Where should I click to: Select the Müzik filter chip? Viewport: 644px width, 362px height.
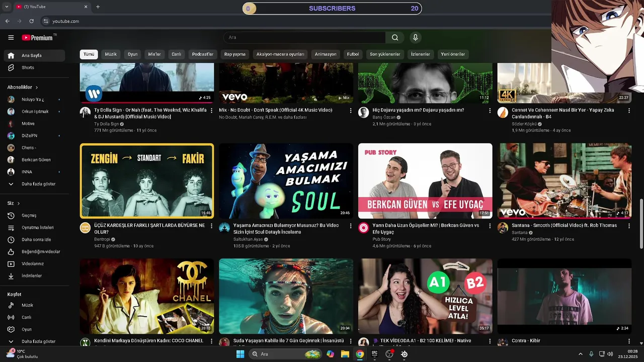pyautogui.click(x=111, y=54)
